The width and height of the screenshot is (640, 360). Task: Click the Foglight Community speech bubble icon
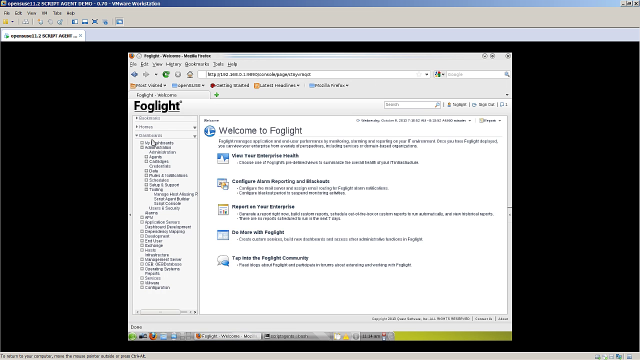pyautogui.click(x=223, y=260)
